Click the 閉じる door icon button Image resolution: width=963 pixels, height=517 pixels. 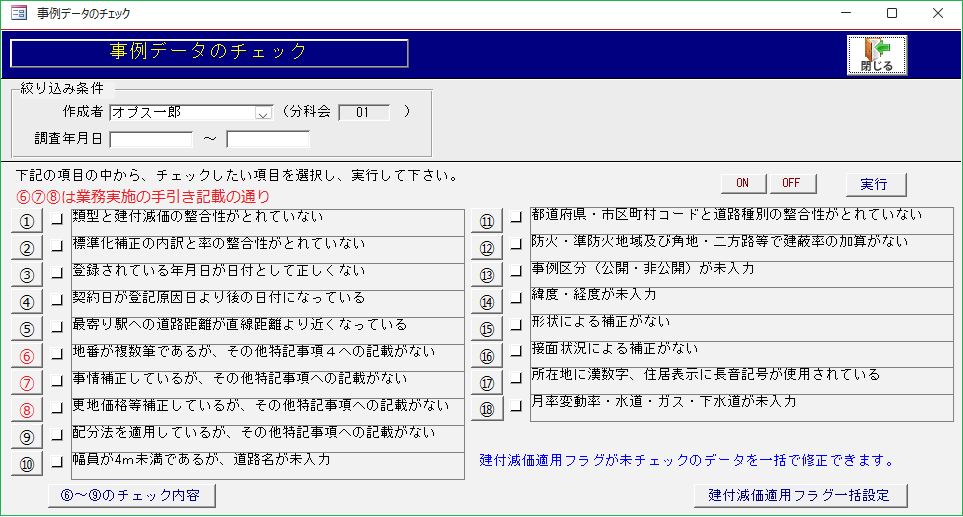tap(876, 54)
